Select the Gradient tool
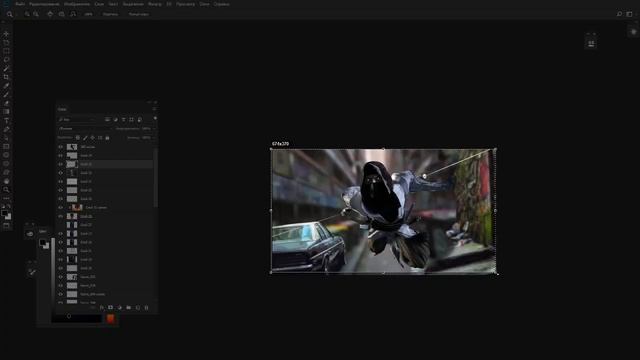Image resolution: width=640 pixels, height=360 pixels. [6, 111]
